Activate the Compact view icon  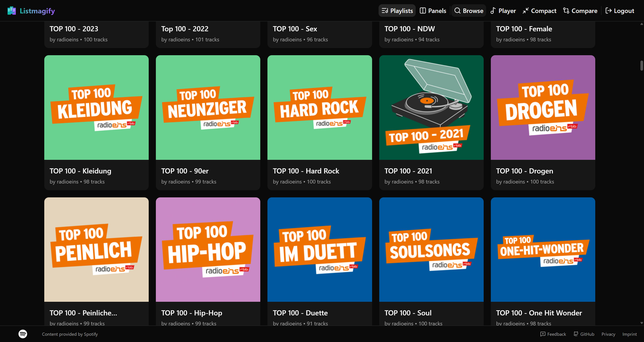click(526, 11)
